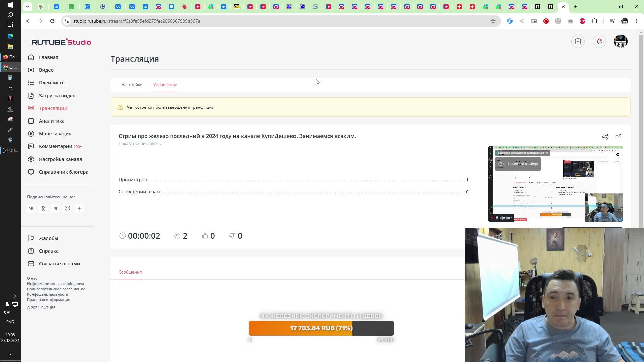
Task: Click the Odnoklassniki social icon
Action: point(43,208)
